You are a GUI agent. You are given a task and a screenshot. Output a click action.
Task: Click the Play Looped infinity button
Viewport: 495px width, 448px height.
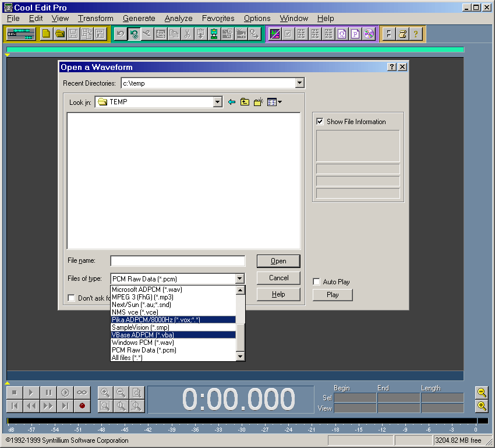point(82,393)
